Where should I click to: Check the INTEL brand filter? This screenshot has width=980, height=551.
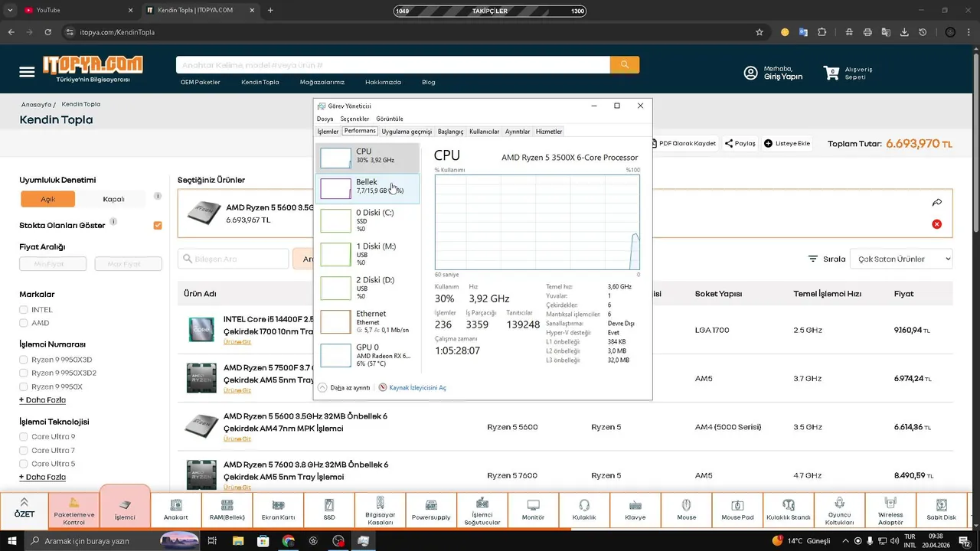[24, 310]
